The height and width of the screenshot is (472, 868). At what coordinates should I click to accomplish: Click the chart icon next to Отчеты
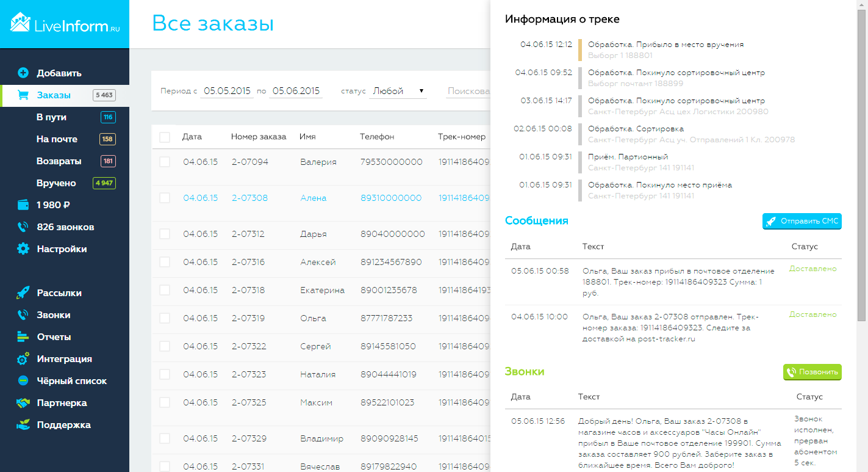(x=23, y=336)
